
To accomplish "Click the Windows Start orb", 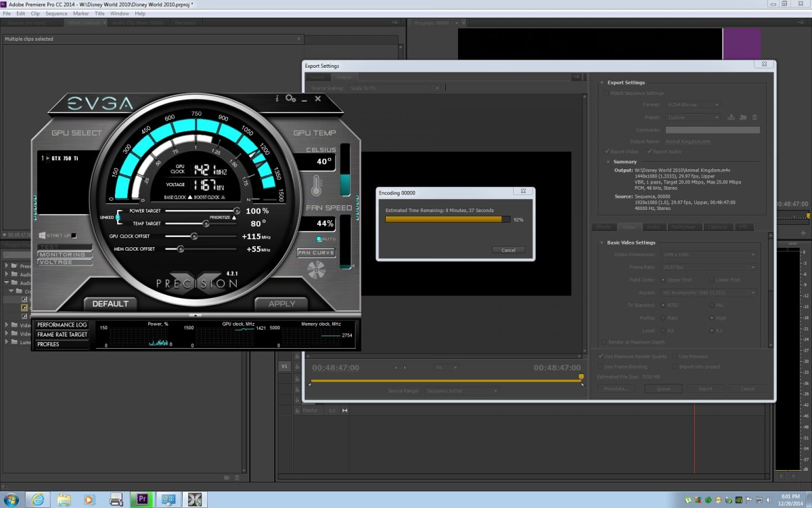I will (12, 499).
